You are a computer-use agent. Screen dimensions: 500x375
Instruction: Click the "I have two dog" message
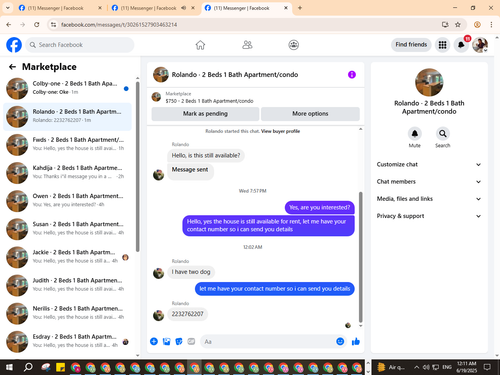tap(191, 272)
